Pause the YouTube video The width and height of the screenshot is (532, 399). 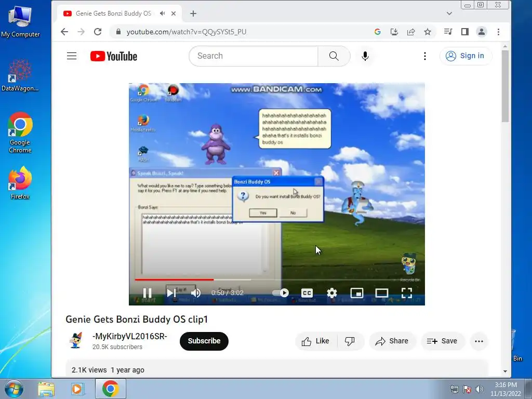coord(147,293)
